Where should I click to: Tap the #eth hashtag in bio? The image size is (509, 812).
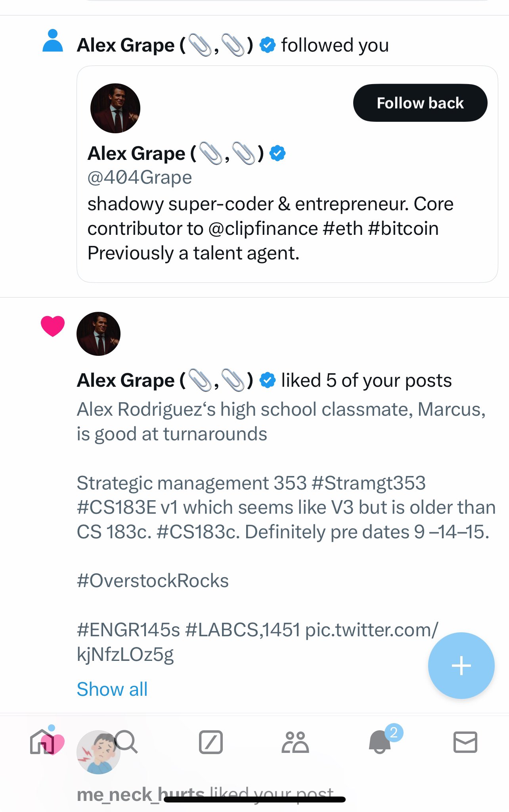coord(343,229)
